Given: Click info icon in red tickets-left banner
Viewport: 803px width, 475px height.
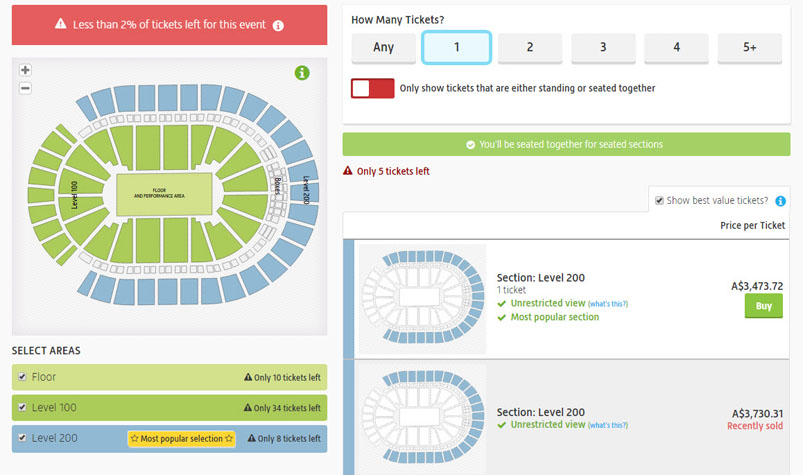Looking at the screenshot, I should [x=278, y=26].
